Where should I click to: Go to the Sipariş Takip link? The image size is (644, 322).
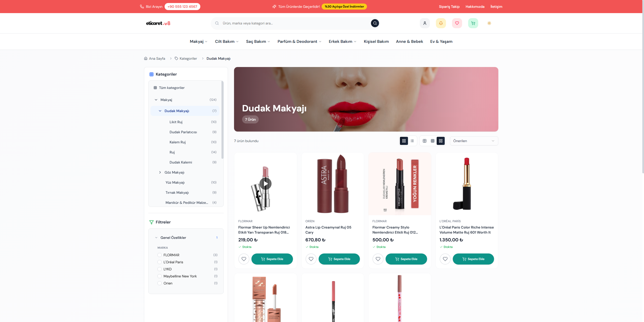[x=449, y=7]
